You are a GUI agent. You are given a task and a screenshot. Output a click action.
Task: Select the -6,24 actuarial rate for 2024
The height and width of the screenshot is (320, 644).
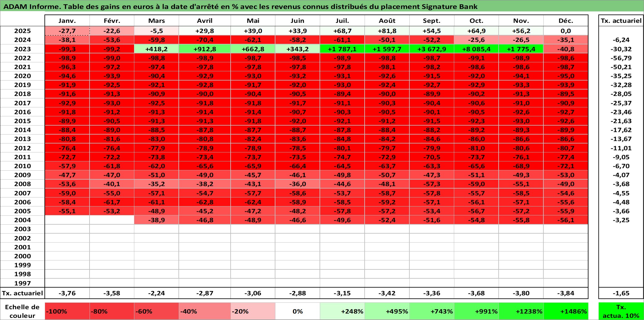(x=621, y=40)
